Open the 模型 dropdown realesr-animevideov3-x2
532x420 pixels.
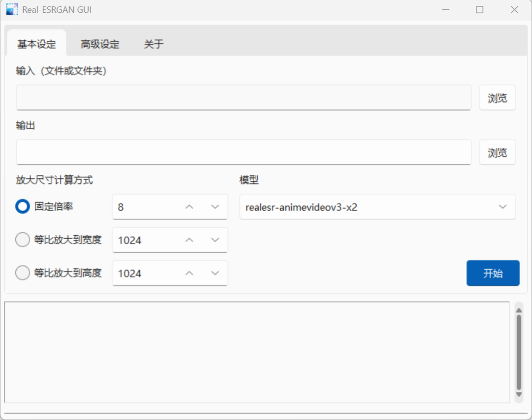coord(378,207)
